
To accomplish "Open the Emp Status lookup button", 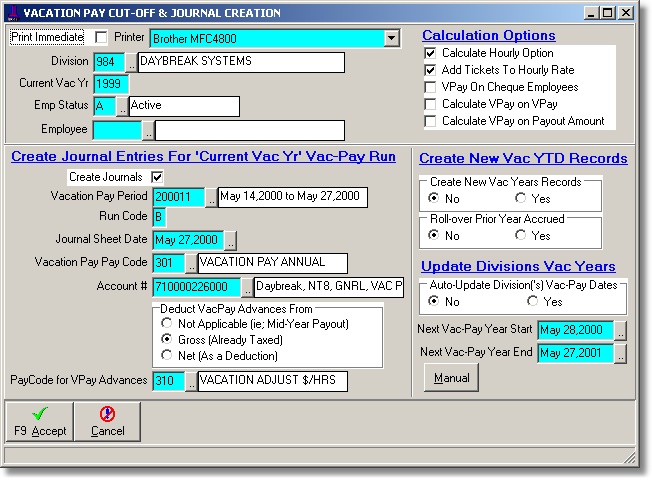I will pyautogui.click(x=122, y=107).
